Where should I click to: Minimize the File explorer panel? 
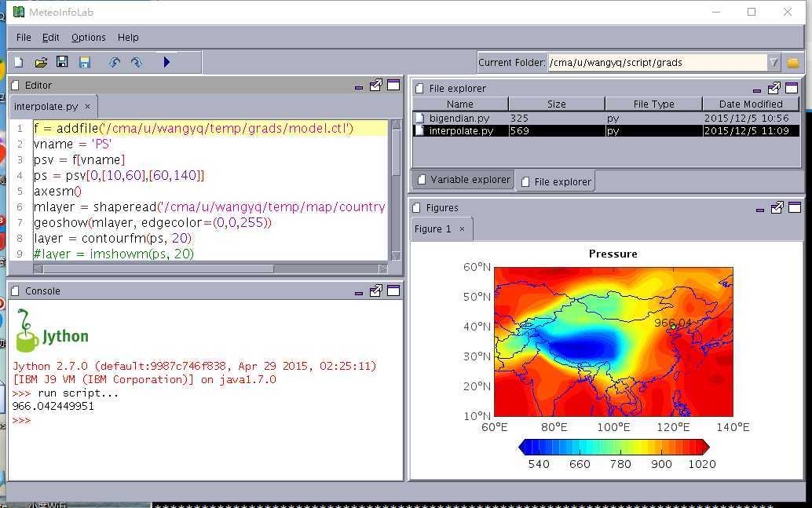756,90
